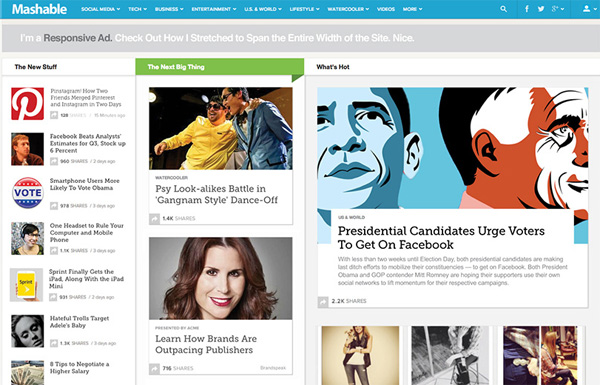Click the Gangnam Style dancers image

[x=221, y=129]
